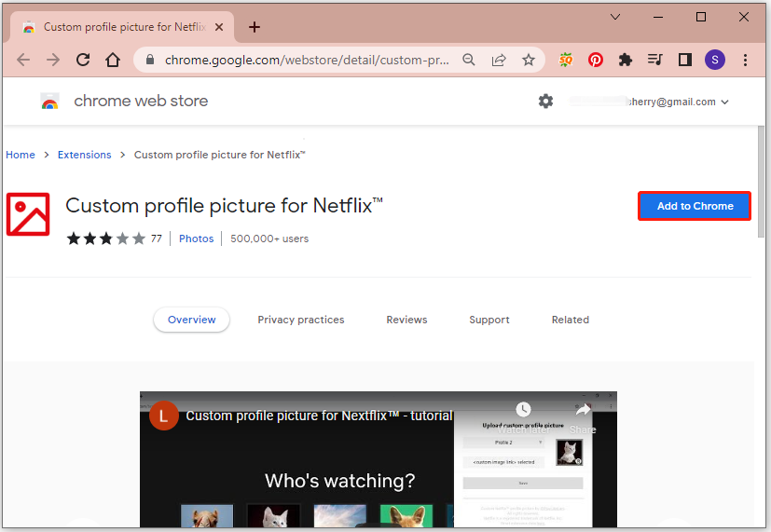
Task: Open the Extensions puzzle piece menu
Action: 625,60
